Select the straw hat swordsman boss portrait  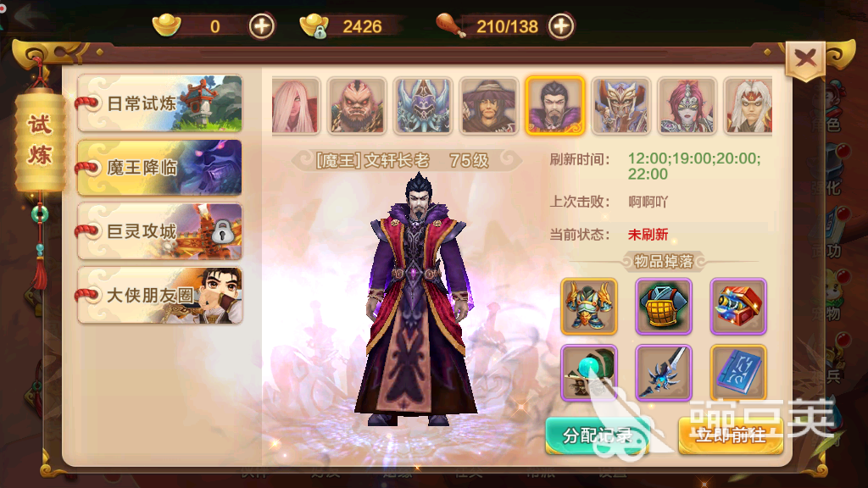pyautogui.click(x=489, y=106)
